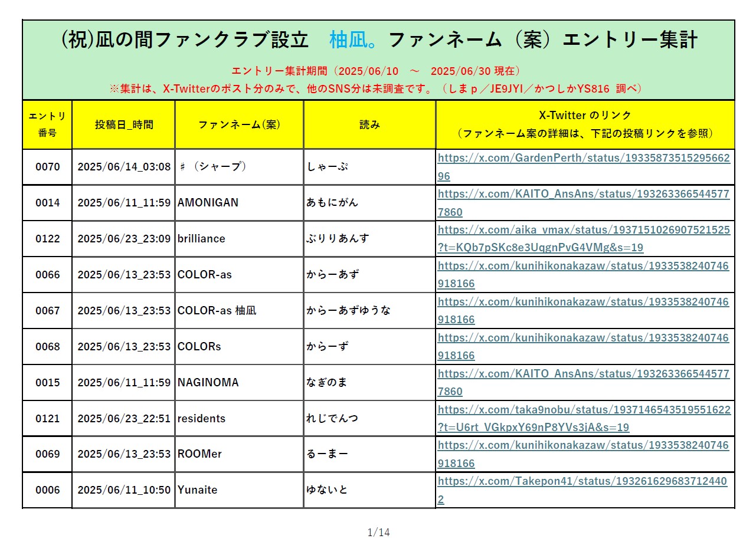This screenshot has height=542, width=756.
Task: Click the red エントリー集計期間 line
Action: coord(376,71)
